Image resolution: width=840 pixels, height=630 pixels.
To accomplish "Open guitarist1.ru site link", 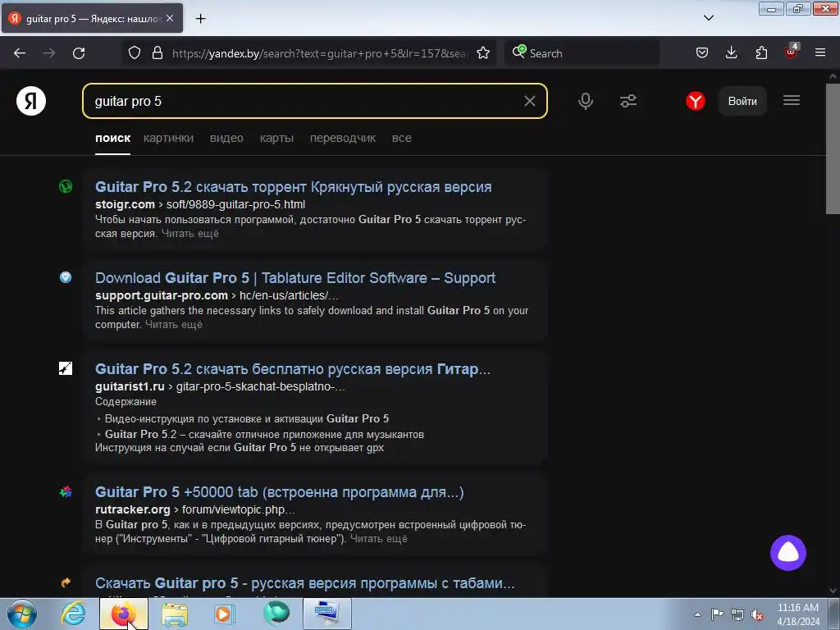I will [130, 387].
